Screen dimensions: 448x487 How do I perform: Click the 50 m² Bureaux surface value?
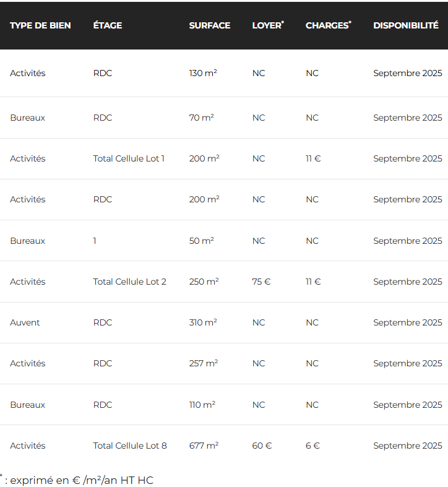201,241
